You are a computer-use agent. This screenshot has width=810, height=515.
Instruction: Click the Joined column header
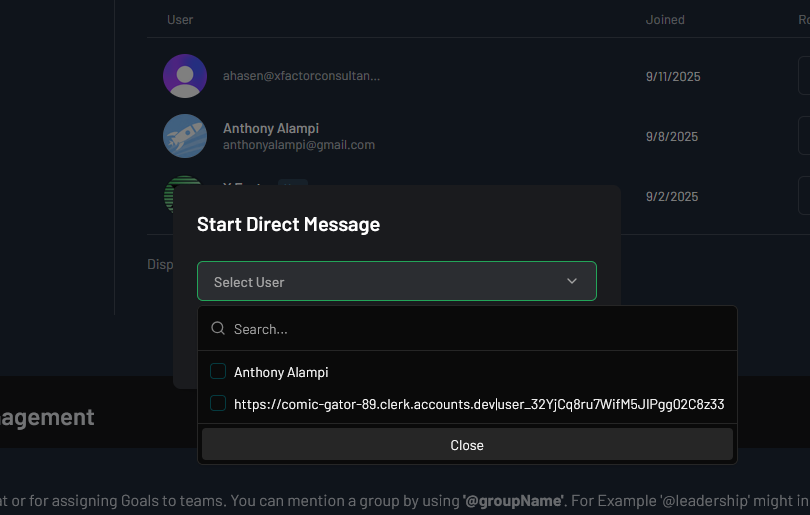click(665, 20)
